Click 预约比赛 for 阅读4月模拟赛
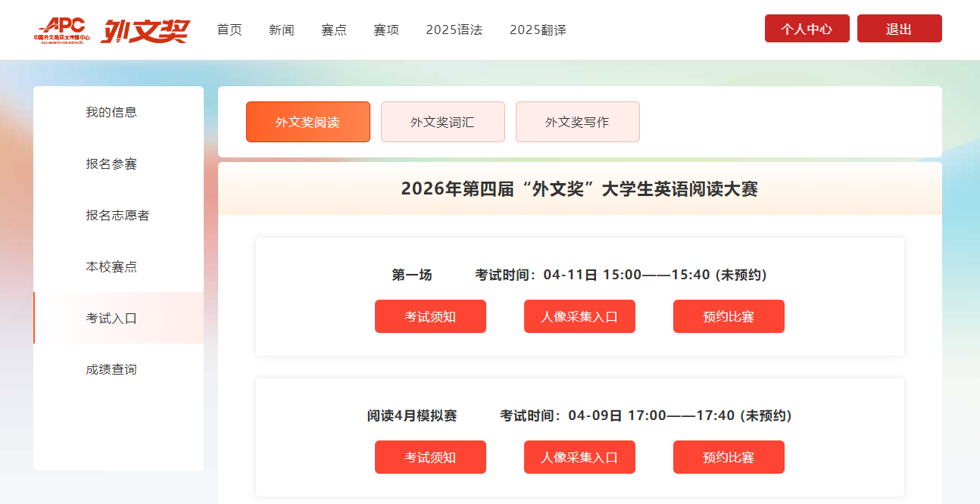This screenshot has width=980, height=504. point(729,457)
